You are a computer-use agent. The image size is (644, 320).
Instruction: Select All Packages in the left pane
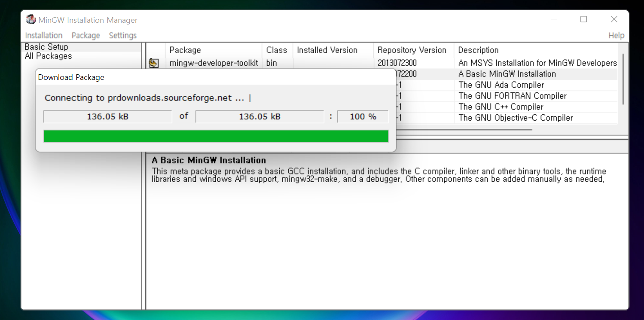click(48, 56)
